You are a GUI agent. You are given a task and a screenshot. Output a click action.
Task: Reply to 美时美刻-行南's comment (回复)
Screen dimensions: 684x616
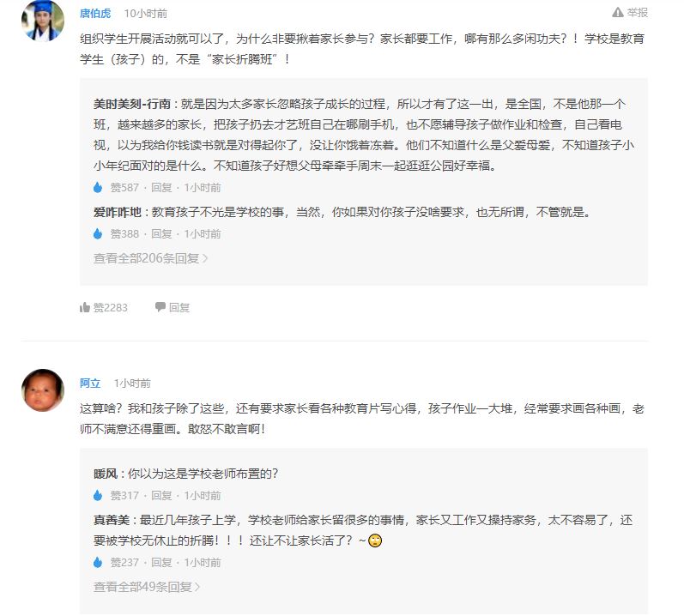161,188
